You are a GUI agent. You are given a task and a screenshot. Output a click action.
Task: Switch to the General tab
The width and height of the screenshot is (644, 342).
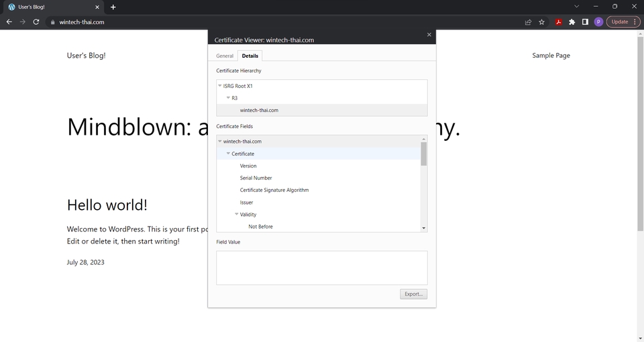point(225,56)
